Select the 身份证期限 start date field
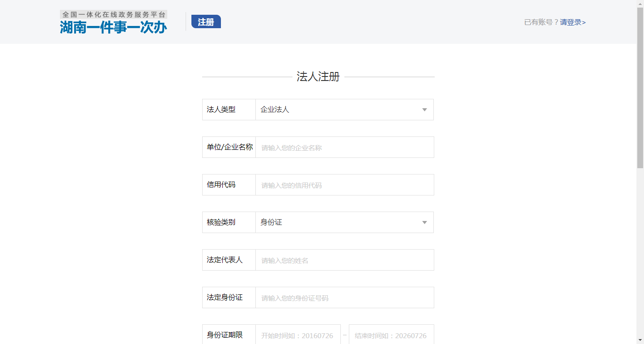 [298, 335]
